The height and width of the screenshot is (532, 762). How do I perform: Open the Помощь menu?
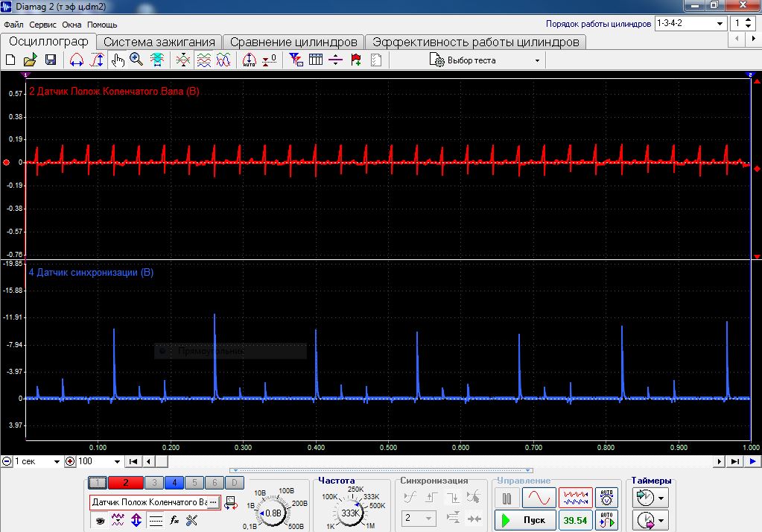tap(102, 25)
